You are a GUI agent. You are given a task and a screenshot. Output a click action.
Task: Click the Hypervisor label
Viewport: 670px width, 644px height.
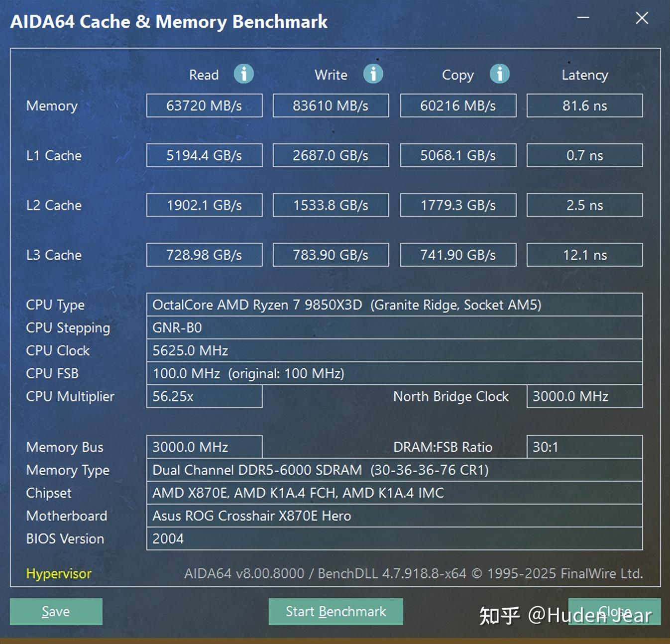(59, 574)
